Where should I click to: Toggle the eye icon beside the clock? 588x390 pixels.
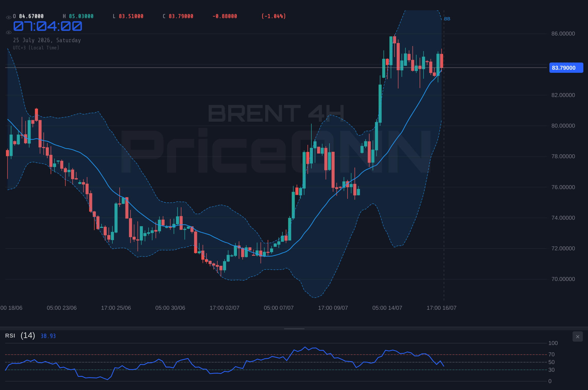(x=8, y=32)
